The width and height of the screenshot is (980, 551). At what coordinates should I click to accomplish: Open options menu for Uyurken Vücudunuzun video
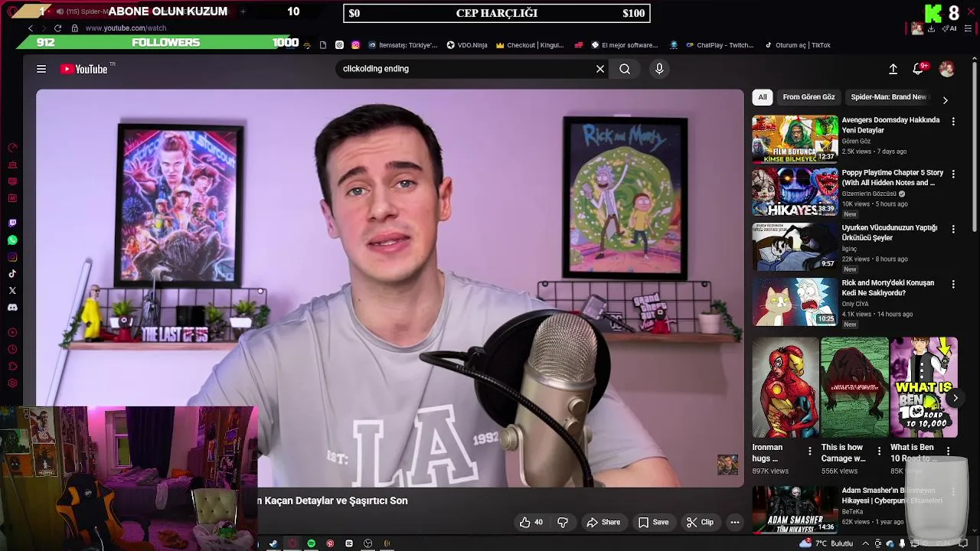tap(953, 230)
